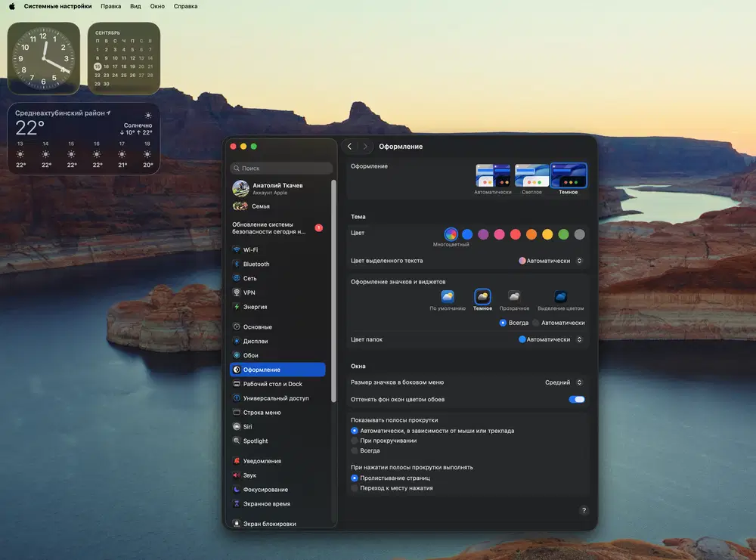This screenshot has height=560, width=756.
Task: Open Цвет папок dropdown
Action: click(550, 339)
